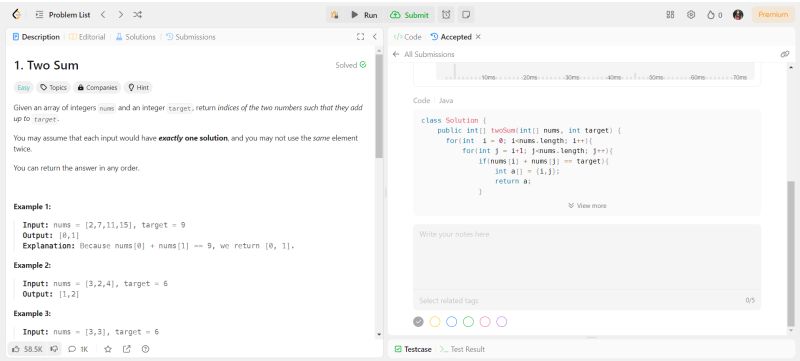The image size is (800, 361).
Task: Switch to the Editorial tab
Action: pos(87,37)
